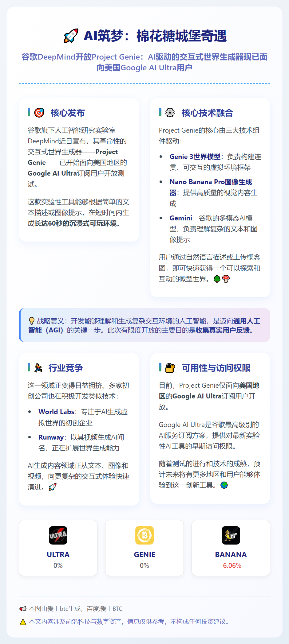Click the warning triangle icon in footer
Viewport: 289px width, 644px height.
[23, 622]
